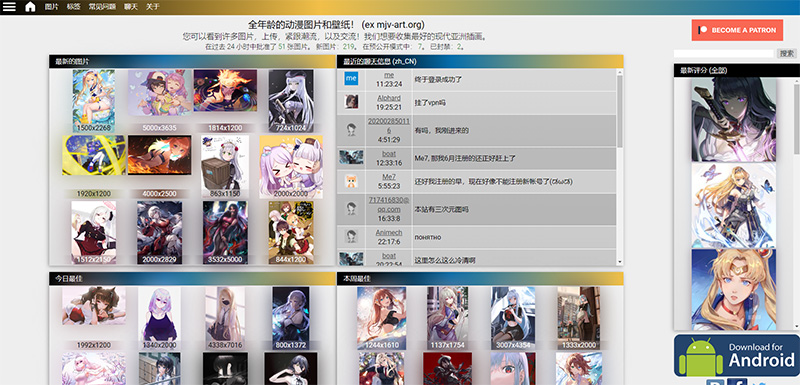Click the chat panel scrollbar thumb
Image resolution: width=800 pixels, height=385 pixels.
pyautogui.click(x=620, y=112)
